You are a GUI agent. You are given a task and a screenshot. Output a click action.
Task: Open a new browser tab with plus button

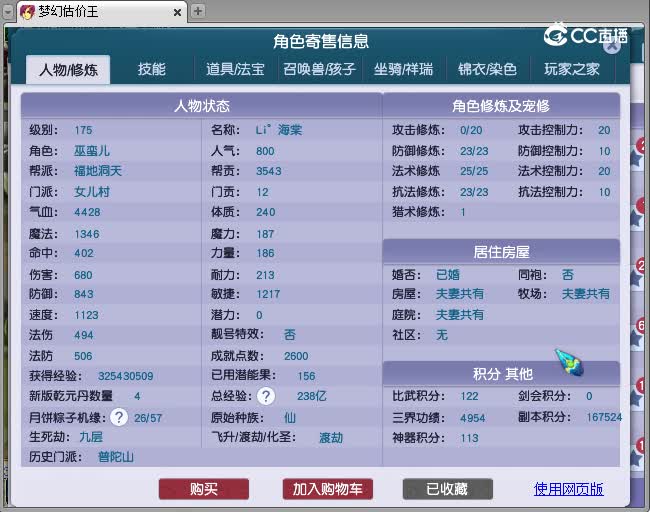click(x=198, y=11)
